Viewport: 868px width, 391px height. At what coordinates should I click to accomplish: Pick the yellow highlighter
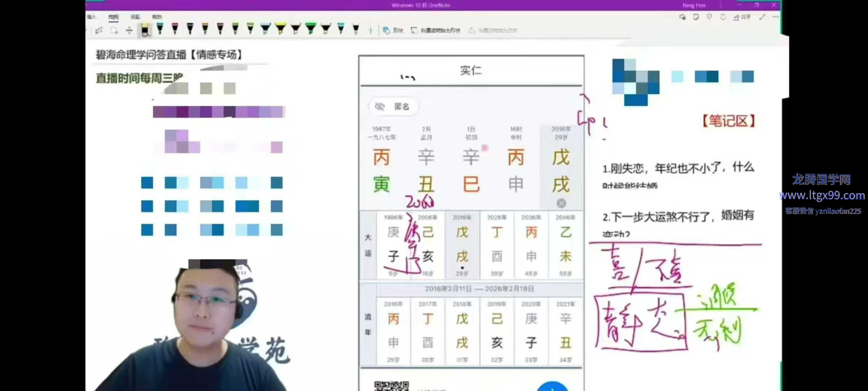(280, 28)
